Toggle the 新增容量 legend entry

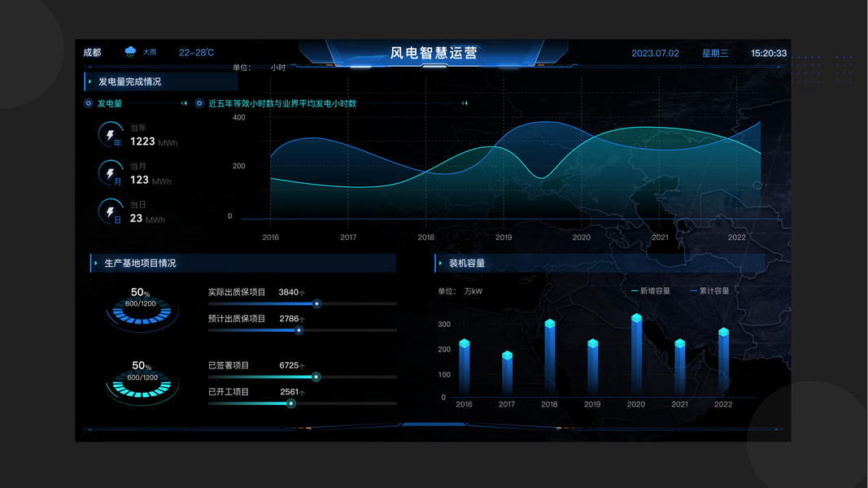coord(651,291)
